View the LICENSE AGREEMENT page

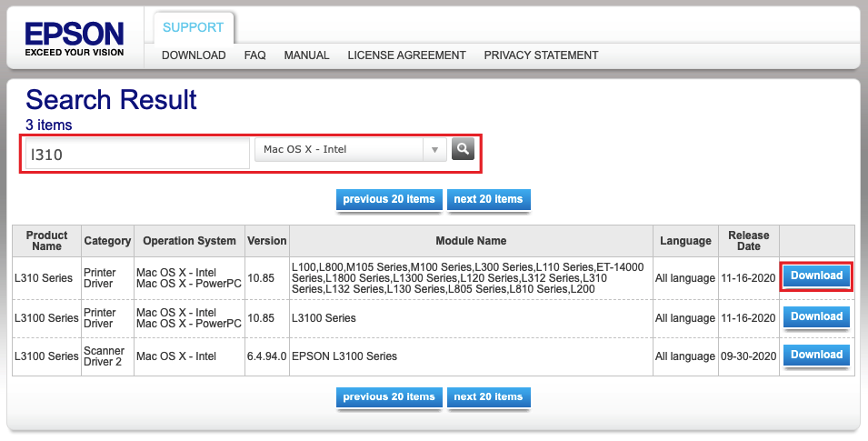[x=407, y=55]
